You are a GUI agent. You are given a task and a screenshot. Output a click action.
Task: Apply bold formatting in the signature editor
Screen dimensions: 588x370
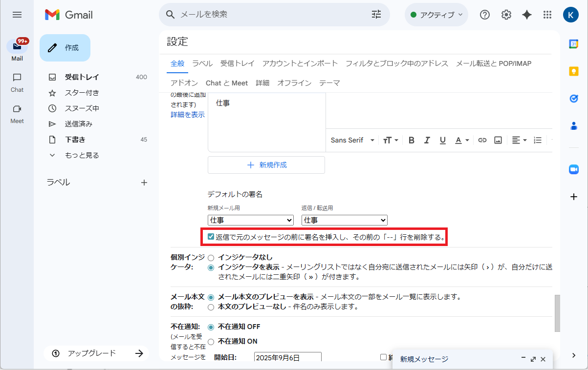coord(411,140)
